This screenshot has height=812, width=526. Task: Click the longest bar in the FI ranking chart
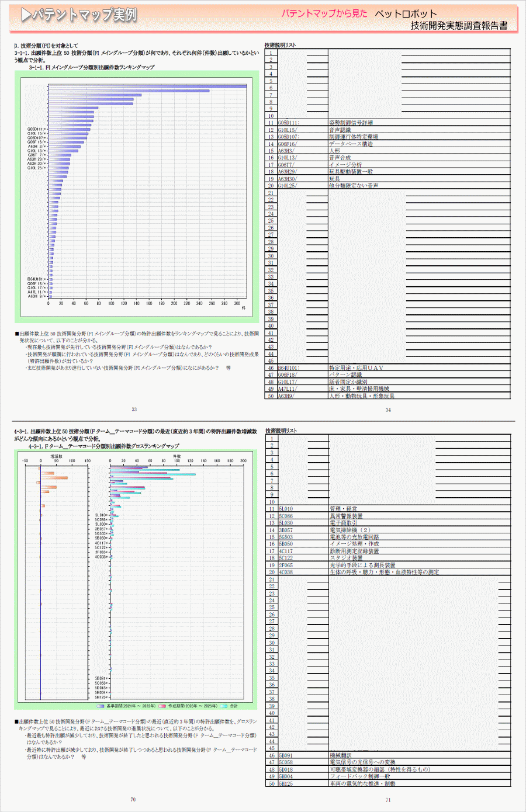click(147, 86)
